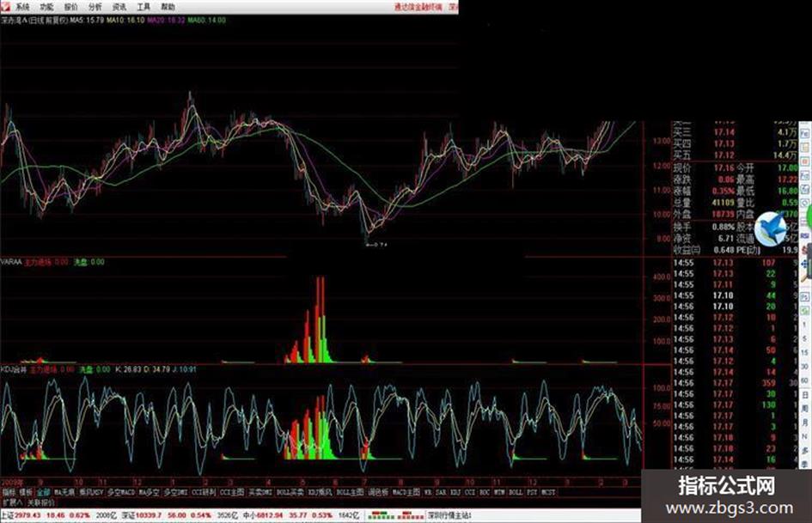This screenshot has height=523, width=812.
Task: Click the trade row with volume 107
Action: point(736,263)
